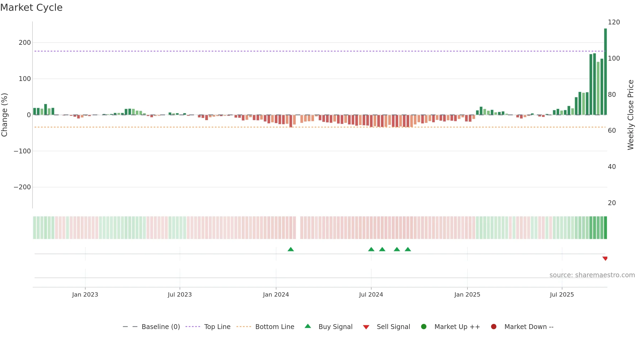
Task: Click the dark red Market Down -- circle icon
Action: click(x=493, y=326)
